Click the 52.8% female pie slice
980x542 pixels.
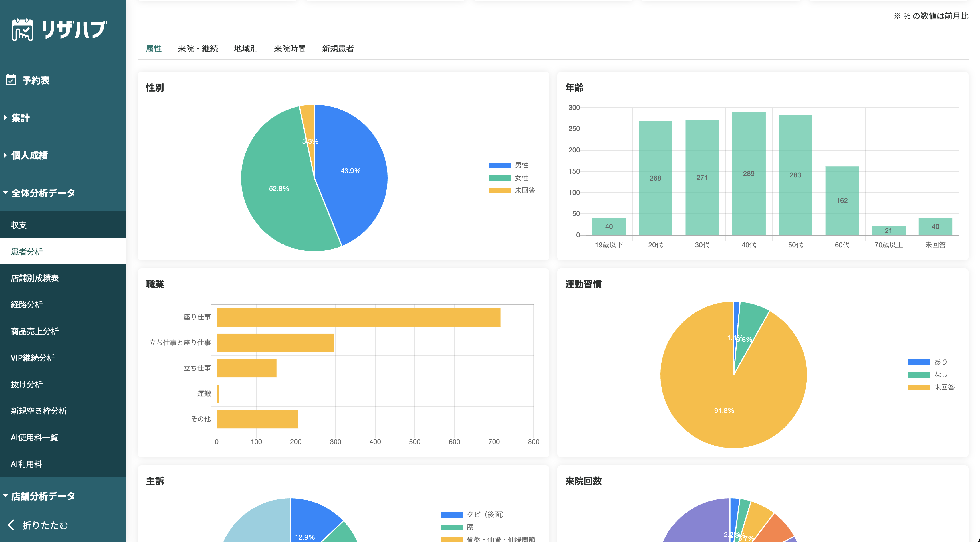(x=279, y=188)
